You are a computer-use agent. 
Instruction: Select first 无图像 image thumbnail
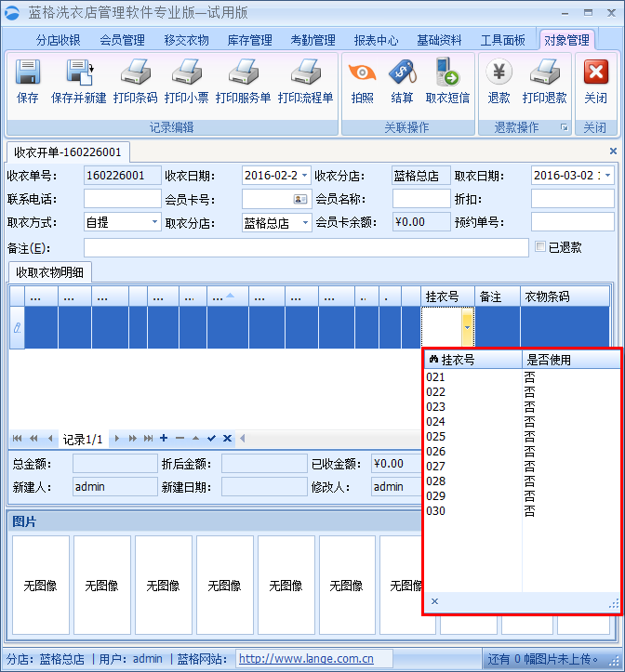point(41,585)
